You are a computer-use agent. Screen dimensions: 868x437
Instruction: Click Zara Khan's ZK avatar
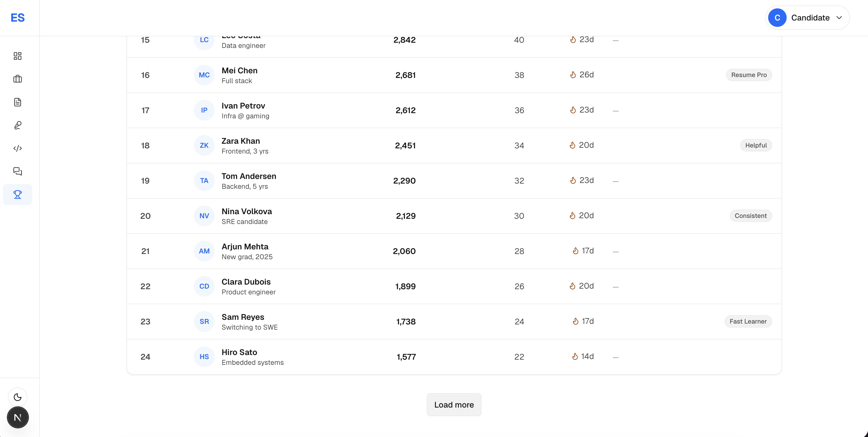pos(204,145)
